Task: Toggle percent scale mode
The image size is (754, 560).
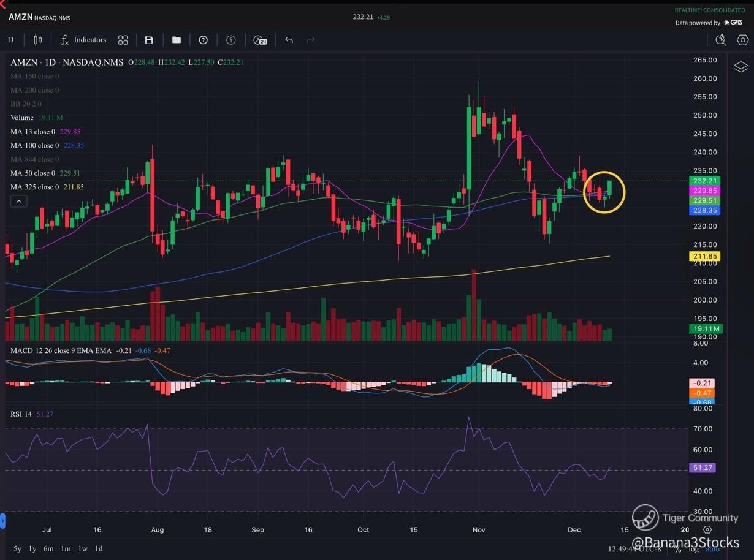Action: coord(679,549)
